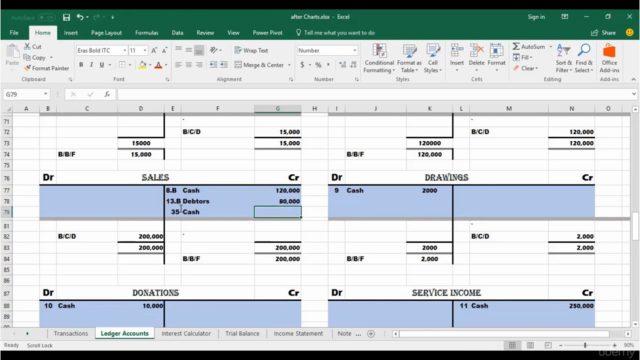Toggle Align Left in the Alignment group
Image resolution: width=640 pixels, height=360 pixels.
click(178, 65)
